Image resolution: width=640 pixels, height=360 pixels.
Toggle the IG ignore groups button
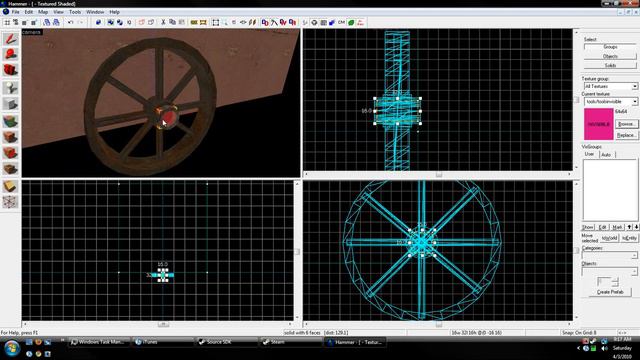click(129, 22)
